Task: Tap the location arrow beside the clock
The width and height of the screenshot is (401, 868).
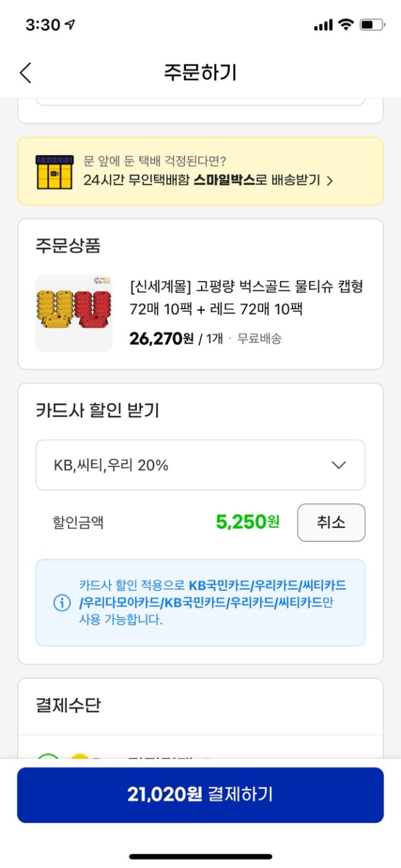Action: pos(70,25)
